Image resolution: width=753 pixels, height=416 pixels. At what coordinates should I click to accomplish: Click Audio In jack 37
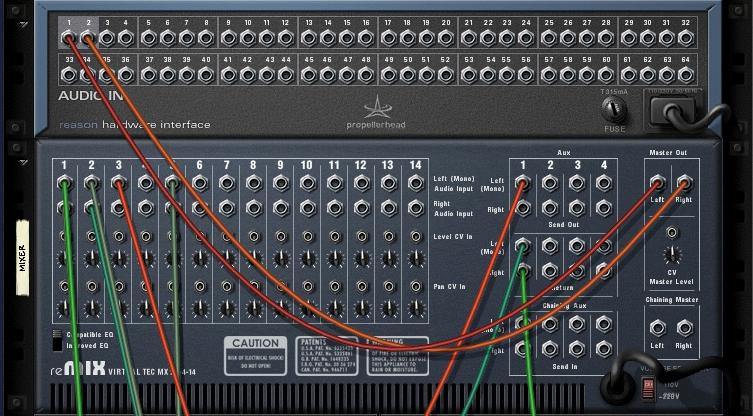click(149, 75)
